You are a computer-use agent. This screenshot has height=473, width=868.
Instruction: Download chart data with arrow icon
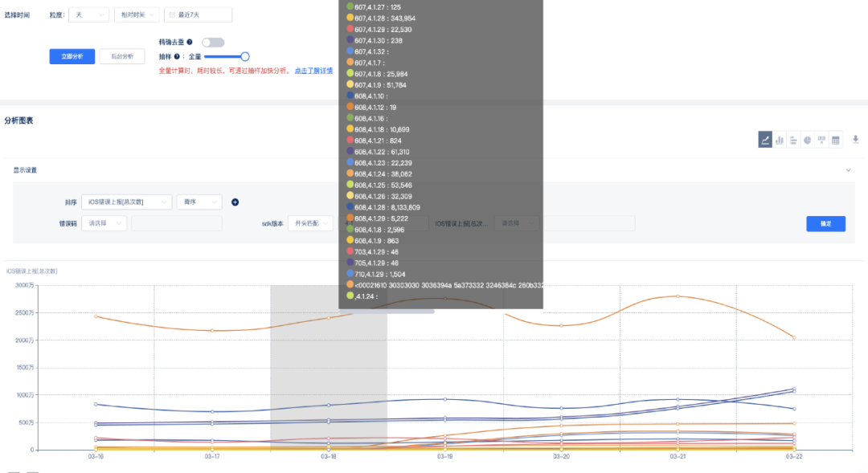coord(855,140)
